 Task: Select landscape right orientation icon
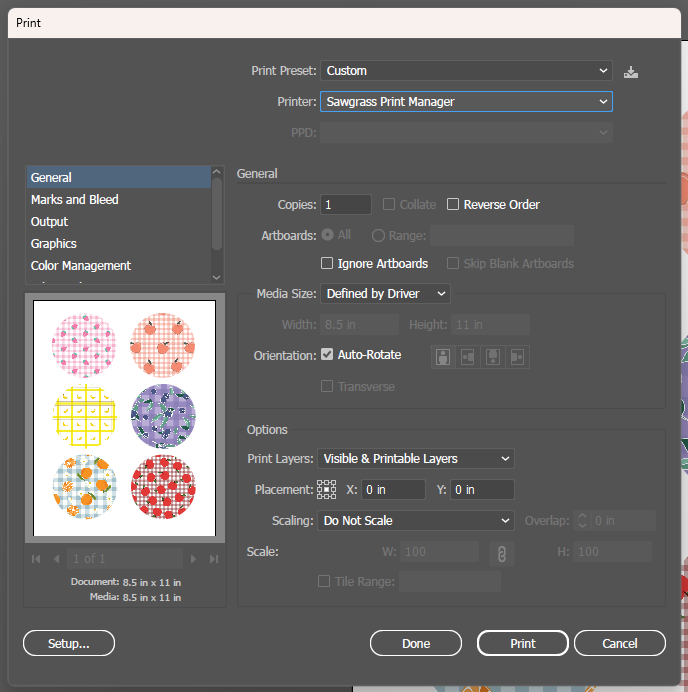pyautogui.click(x=517, y=357)
